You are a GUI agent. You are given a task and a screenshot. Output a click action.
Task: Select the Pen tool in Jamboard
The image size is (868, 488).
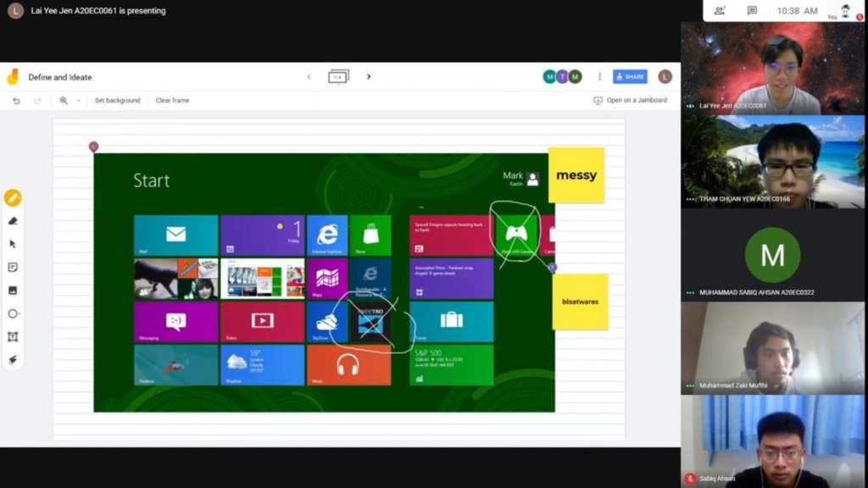pyautogui.click(x=13, y=198)
